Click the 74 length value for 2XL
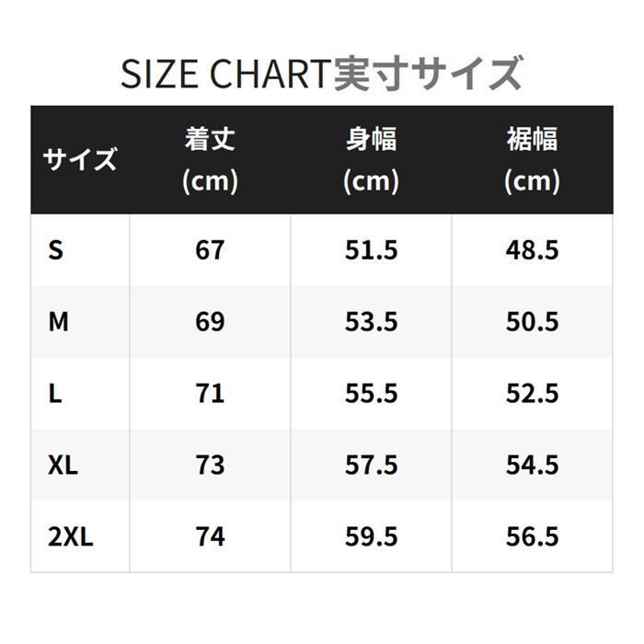Viewport: 644px width, 644px height. [x=210, y=536]
